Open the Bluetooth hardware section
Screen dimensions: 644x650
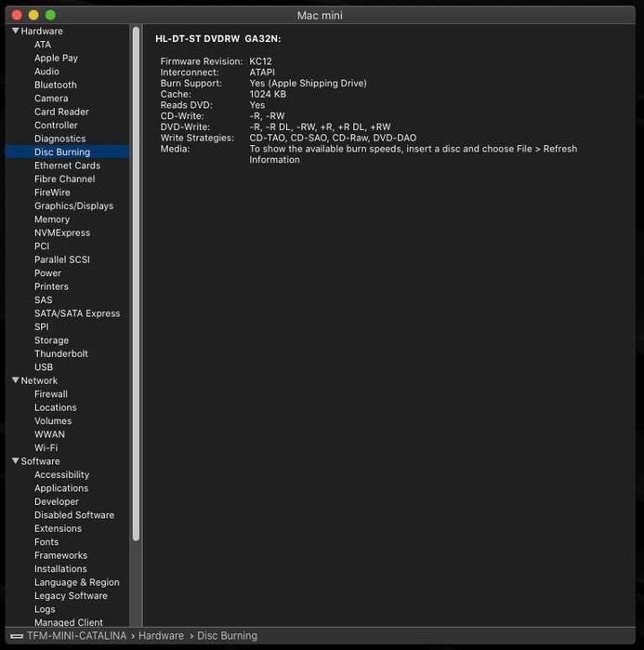coord(56,85)
